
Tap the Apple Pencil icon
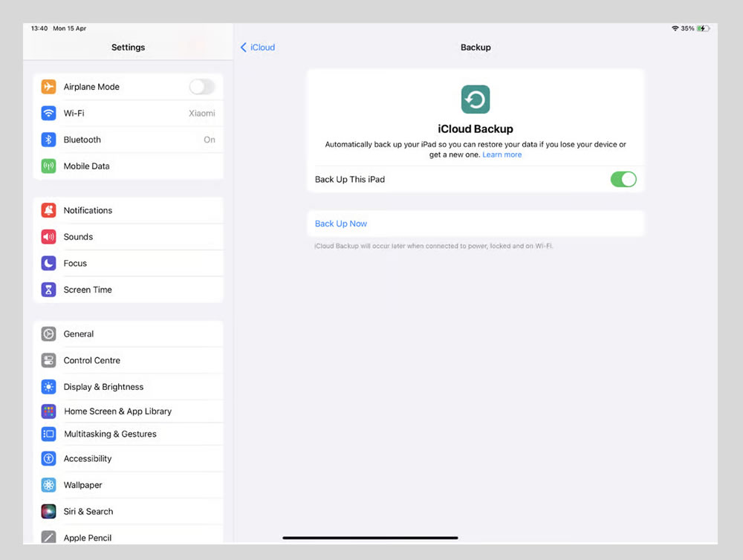pos(48,537)
